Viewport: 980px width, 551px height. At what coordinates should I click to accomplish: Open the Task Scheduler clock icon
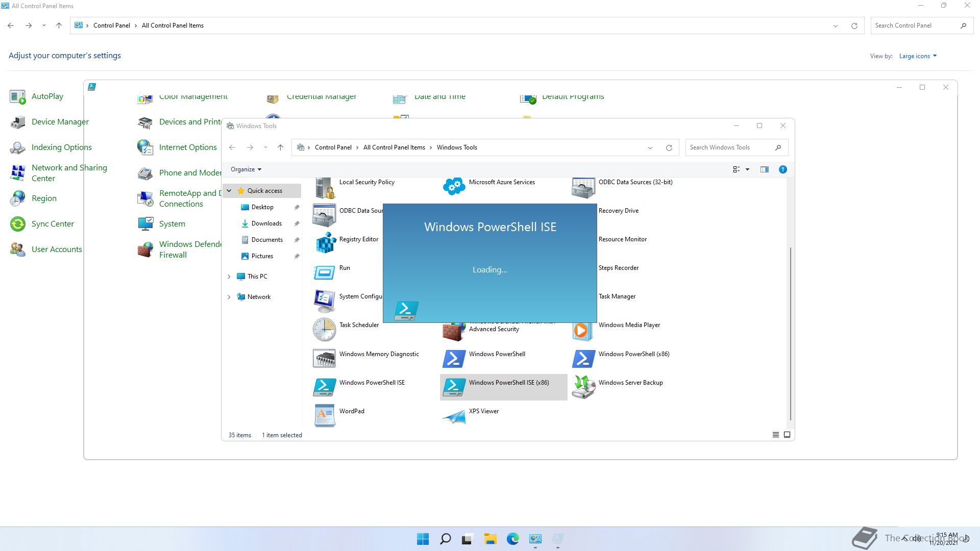tap(325, 330)
